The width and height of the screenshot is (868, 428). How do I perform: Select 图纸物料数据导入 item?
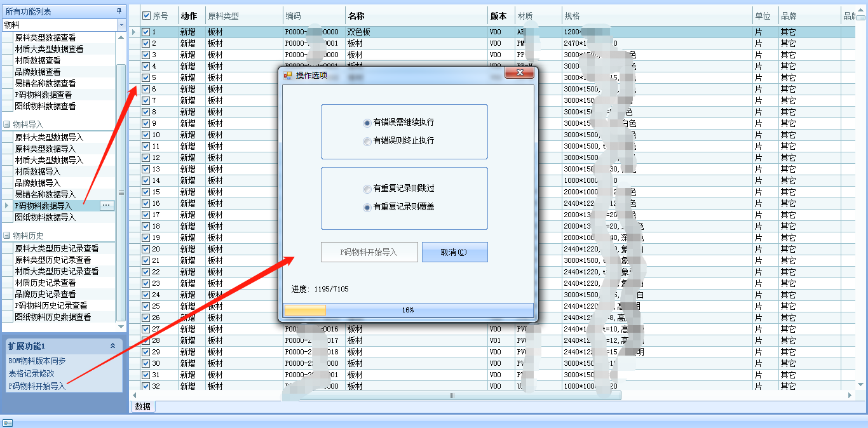[45, 217]
